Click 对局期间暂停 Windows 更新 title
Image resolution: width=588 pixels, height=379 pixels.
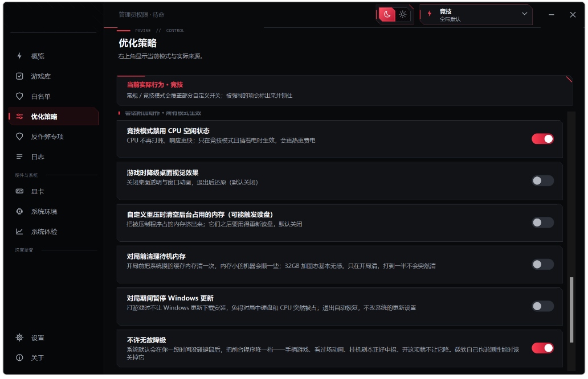click(x=170, y=298)
